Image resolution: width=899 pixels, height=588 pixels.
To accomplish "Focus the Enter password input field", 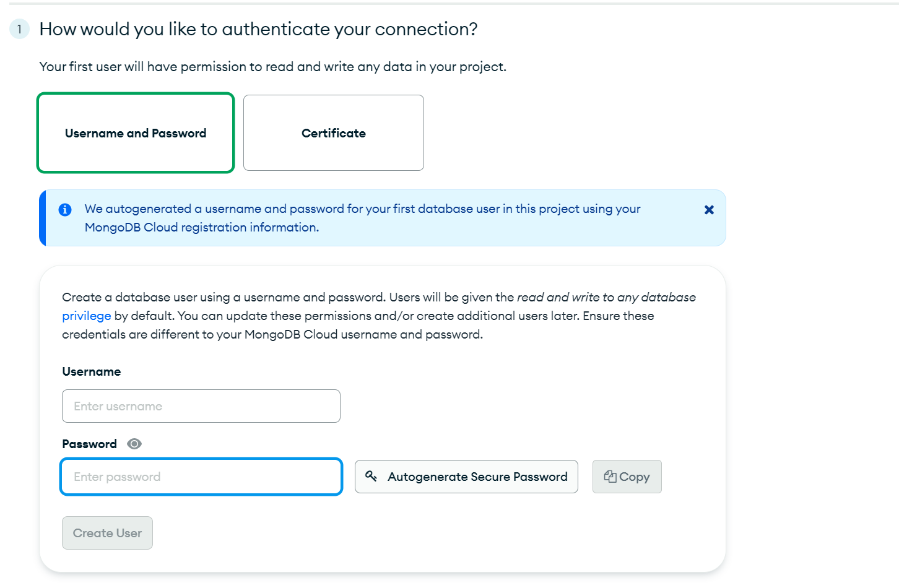I will point(201,477).
